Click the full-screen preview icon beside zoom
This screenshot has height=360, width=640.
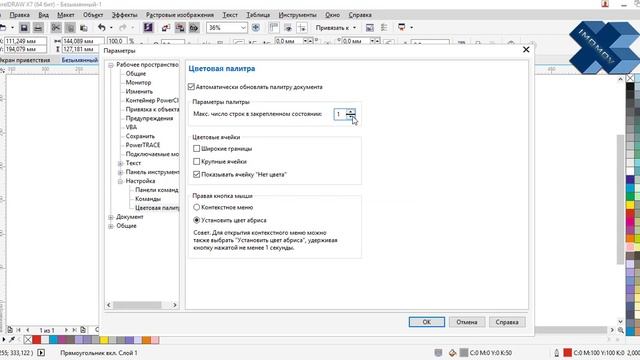(x=256, y=28)
